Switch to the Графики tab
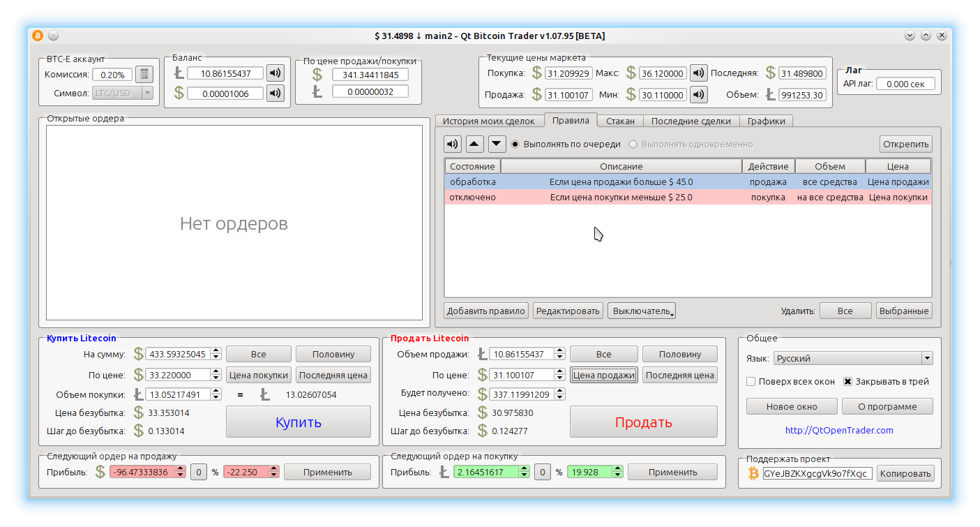 point(766,121)
